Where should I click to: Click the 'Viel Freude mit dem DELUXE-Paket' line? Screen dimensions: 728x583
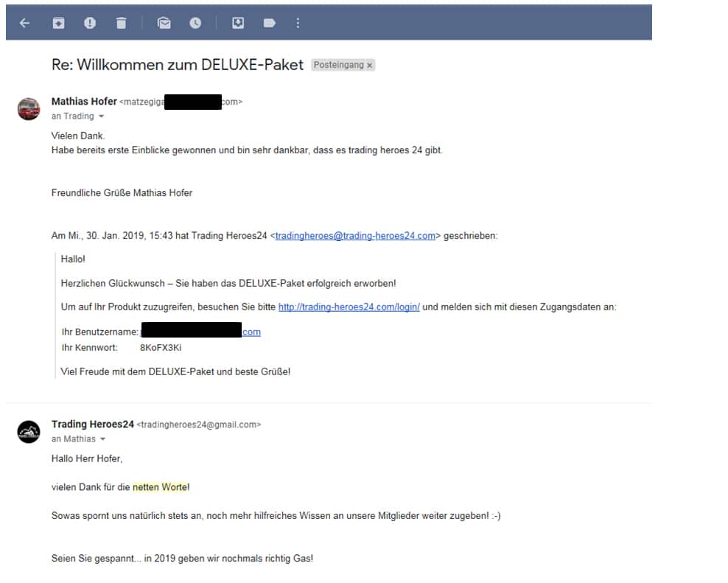[x=175, y=371]
